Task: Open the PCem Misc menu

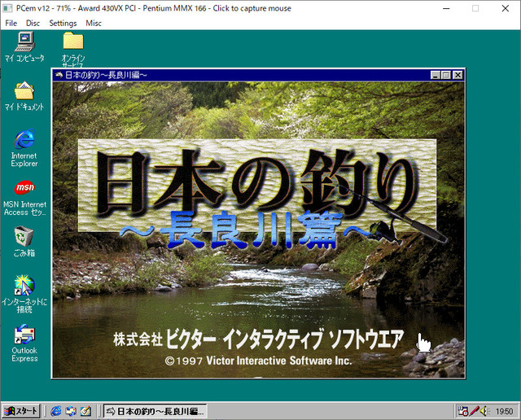Action: [94, 23]
